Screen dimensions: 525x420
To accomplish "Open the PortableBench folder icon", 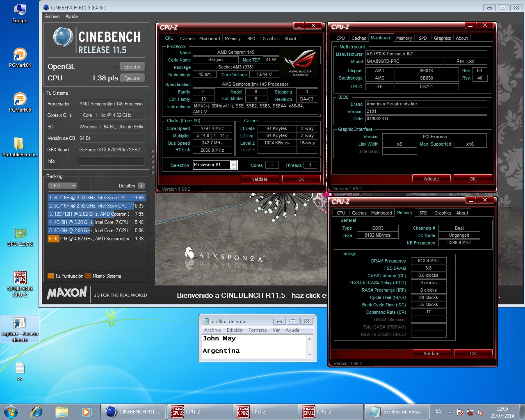I will [20, 147].
